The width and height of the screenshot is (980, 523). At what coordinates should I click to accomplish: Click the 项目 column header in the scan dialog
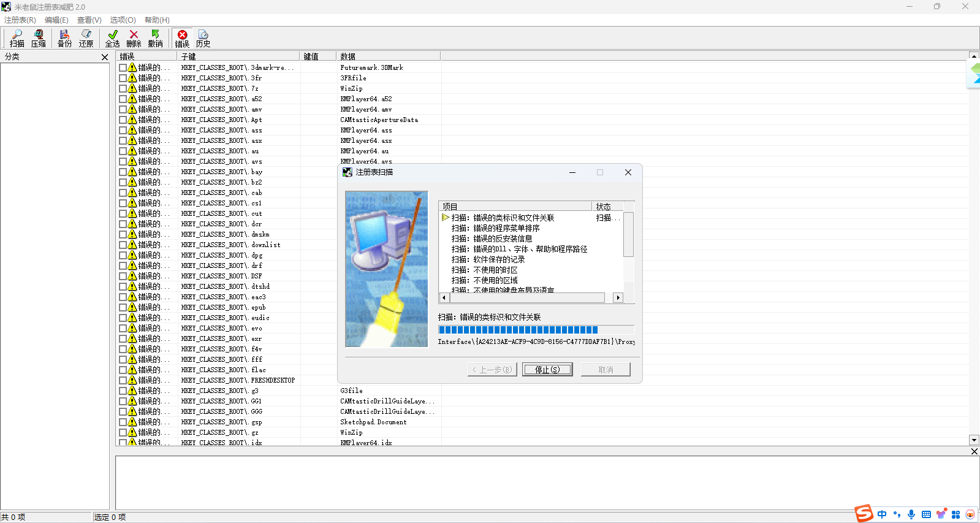click(515, 207)
